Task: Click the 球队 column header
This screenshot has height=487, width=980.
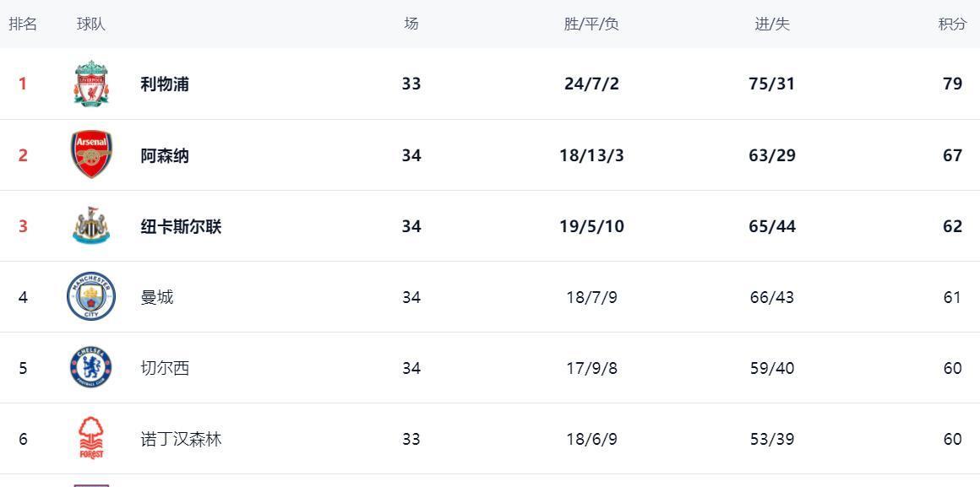Action: pos(91,24)
